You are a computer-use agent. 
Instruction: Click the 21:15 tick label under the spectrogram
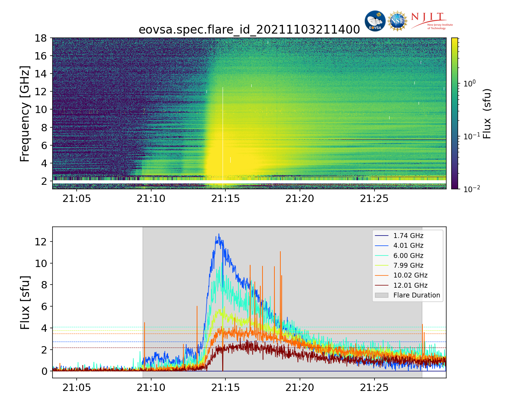[225, 199]
